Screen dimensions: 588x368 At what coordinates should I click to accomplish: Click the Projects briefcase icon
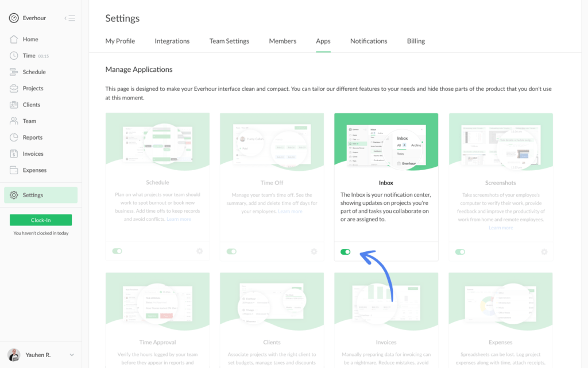[x=14, y=89]
